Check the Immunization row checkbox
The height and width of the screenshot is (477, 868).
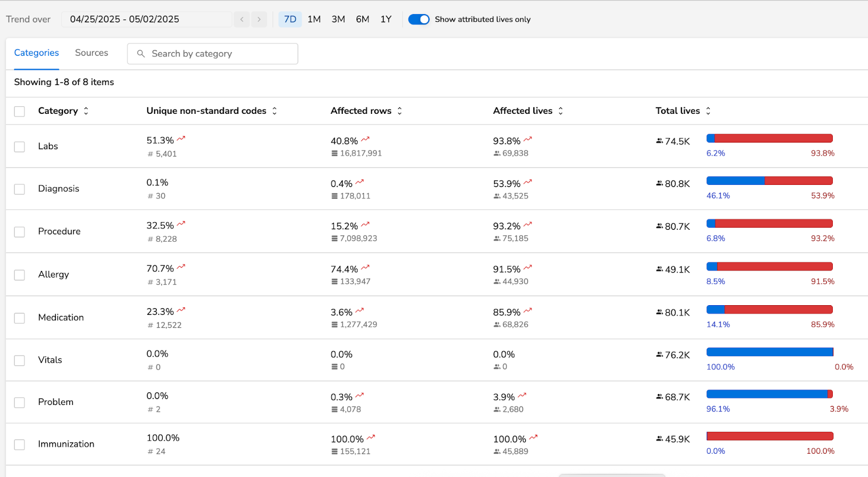coord(20,444)
